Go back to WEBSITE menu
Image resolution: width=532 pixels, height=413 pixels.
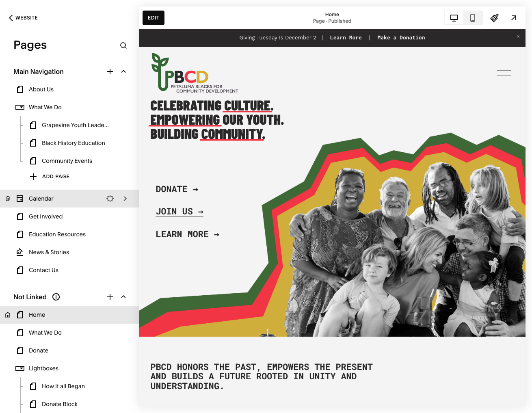[23, 18]
